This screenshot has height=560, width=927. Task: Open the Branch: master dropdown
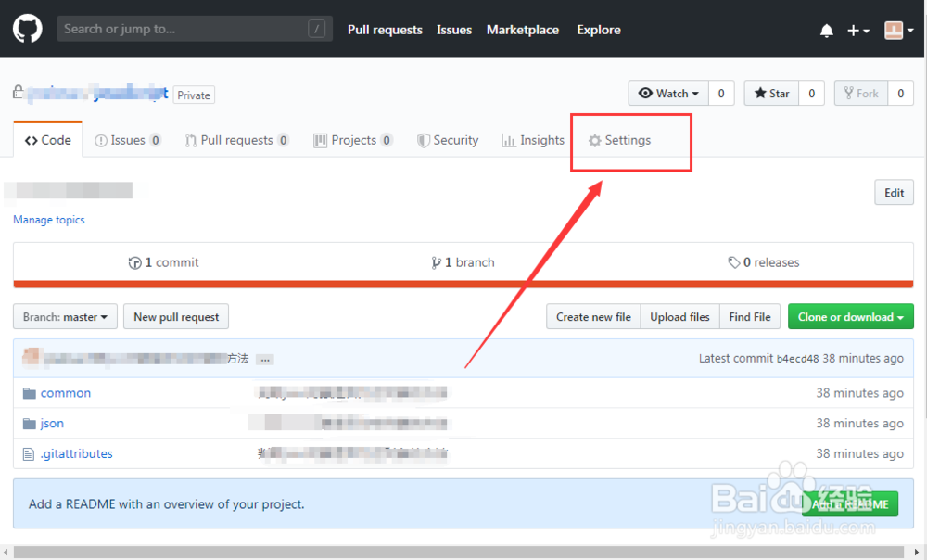pos(65,317)
